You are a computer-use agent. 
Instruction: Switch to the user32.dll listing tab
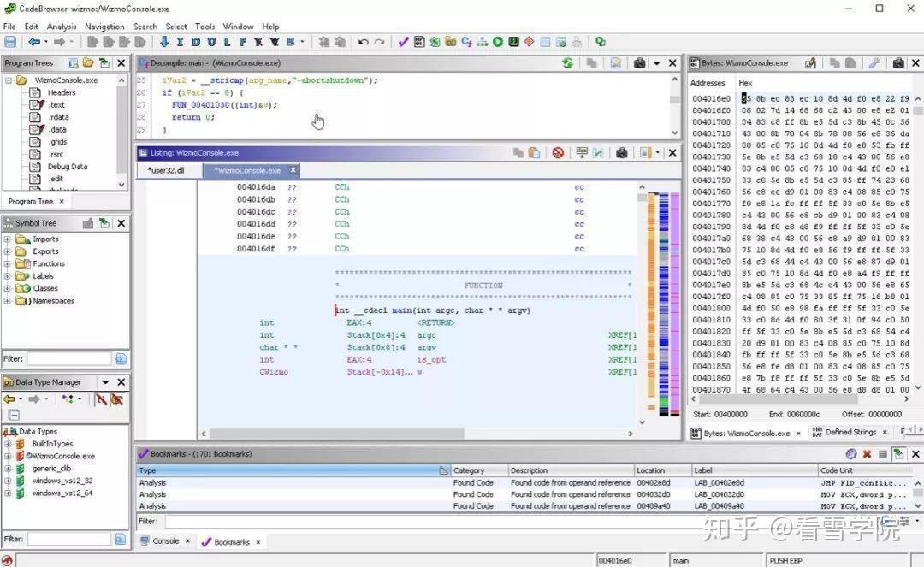pyautogui.click(x=166, y=170)
